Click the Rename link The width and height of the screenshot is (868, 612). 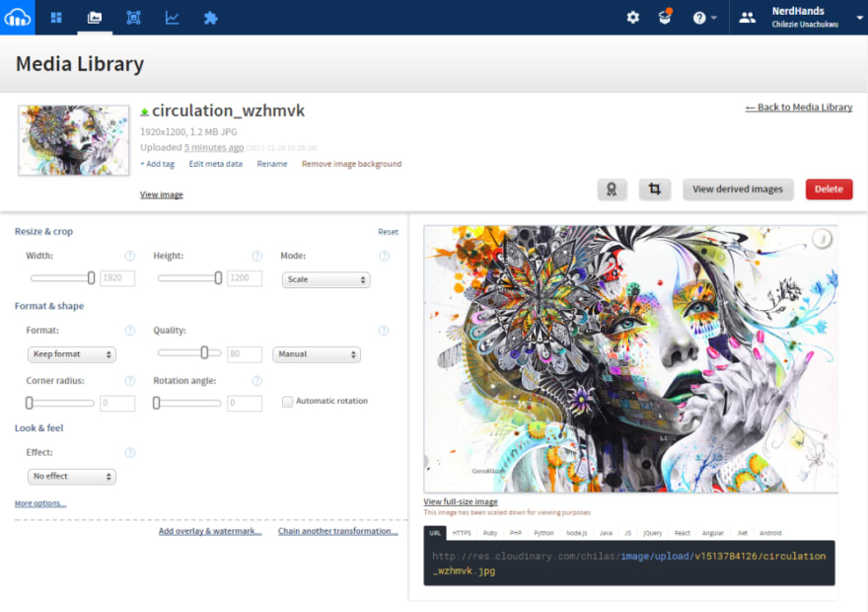[x=272, y=164]
